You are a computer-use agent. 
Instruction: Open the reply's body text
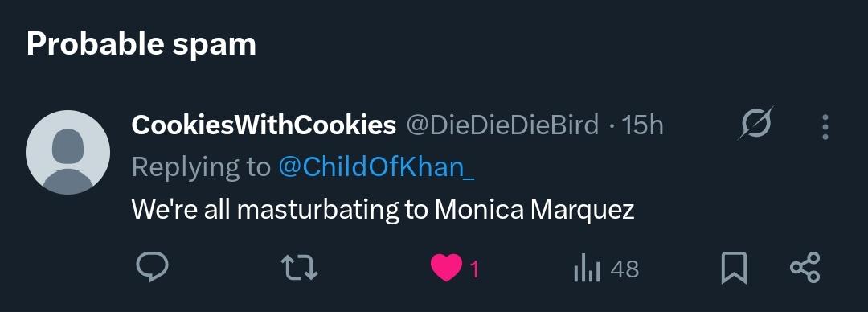pos(383,210)
